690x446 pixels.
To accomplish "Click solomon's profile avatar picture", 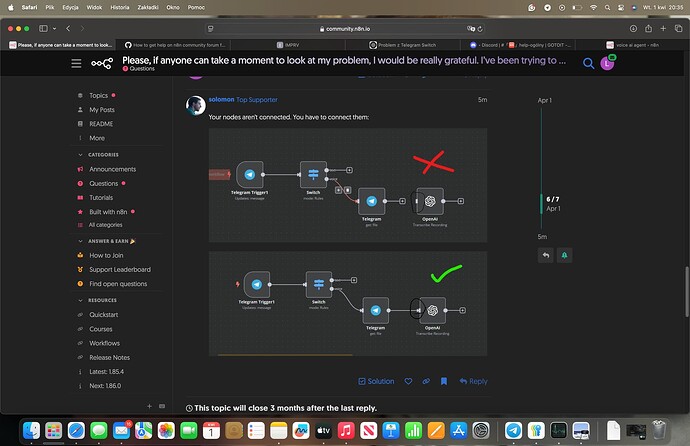I will click(x=195, y=105).
